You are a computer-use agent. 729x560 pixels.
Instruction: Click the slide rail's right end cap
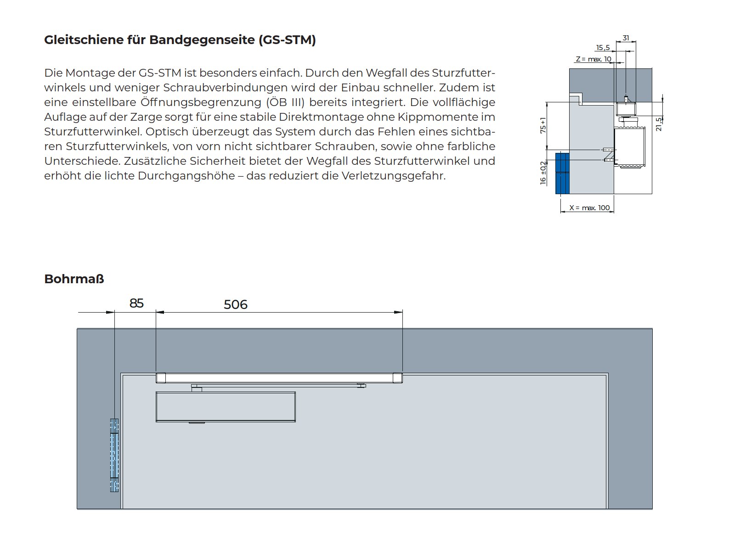(398, 378)
